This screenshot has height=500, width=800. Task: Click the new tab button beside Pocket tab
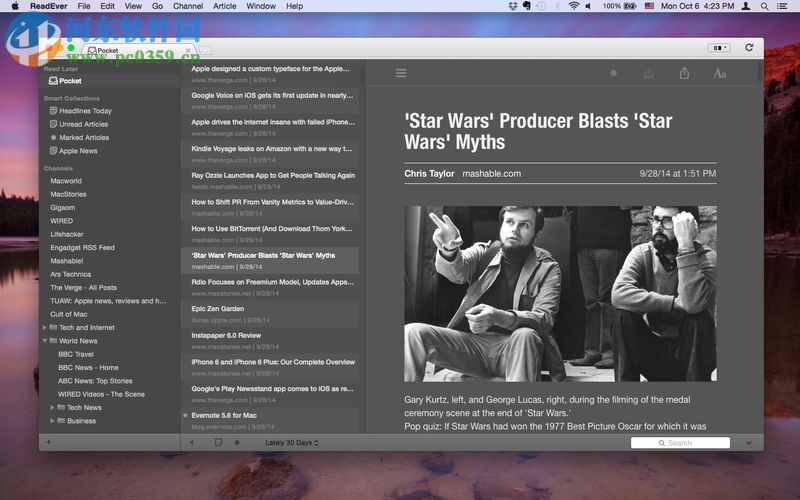pyautogui.click(x=205, y=50)
